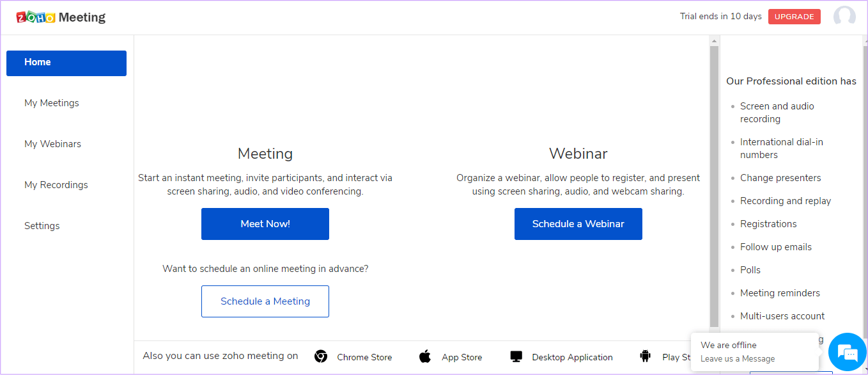Click the Schedule a Meeting button
The width and height of the screenshot is (868, 375).
pos(265,301)
